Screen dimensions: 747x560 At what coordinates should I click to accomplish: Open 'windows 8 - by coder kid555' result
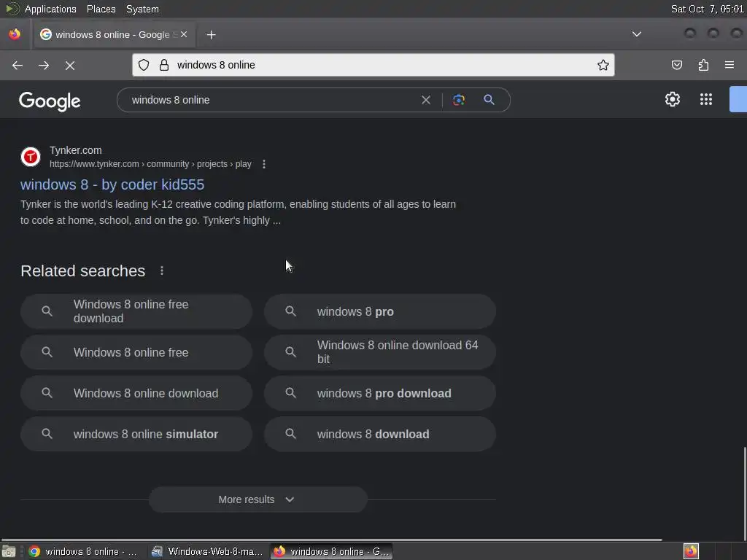(112, 184)
